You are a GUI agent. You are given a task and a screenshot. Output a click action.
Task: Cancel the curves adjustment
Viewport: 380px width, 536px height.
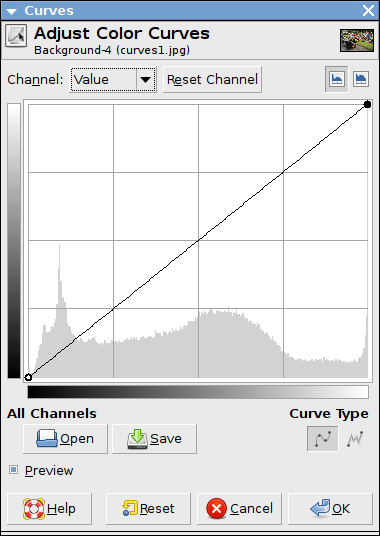(239, 509)
